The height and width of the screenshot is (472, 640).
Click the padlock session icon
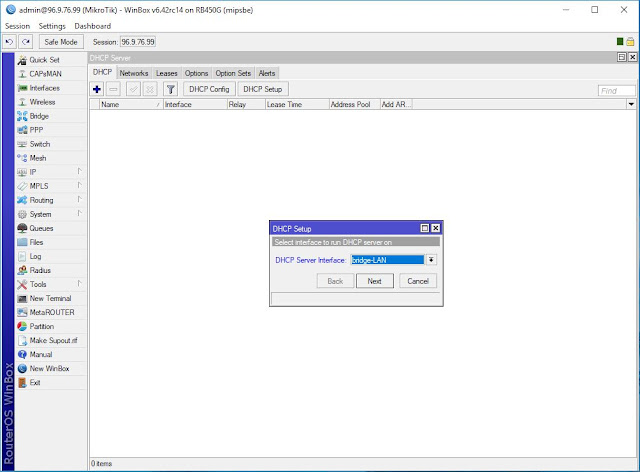pyautogui.click(x=630, y=41)
